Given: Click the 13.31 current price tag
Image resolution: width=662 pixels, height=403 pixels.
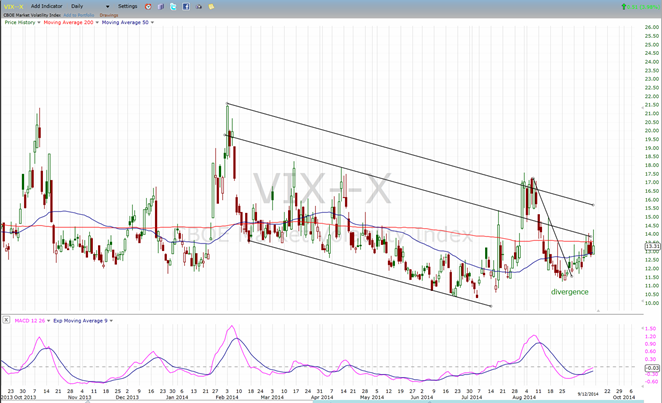Looking at the screenshot, I should pyautogui.click(x=652, y=246).
